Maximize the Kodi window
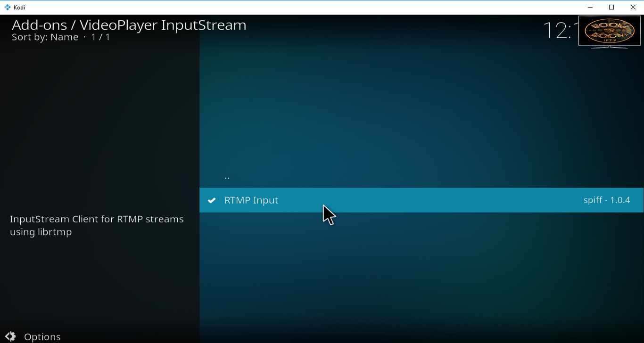644x343 pixels. tap(611, 7)
